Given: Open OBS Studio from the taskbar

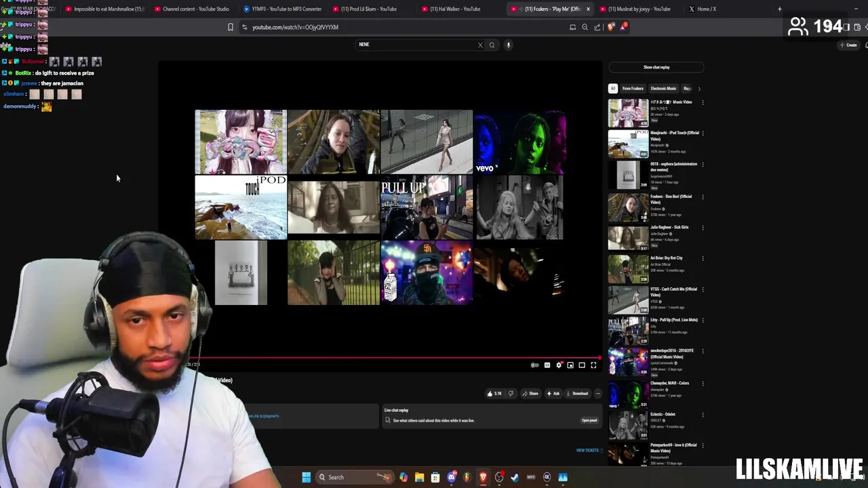Looking at the screenshot, I should tap(499, 477).
